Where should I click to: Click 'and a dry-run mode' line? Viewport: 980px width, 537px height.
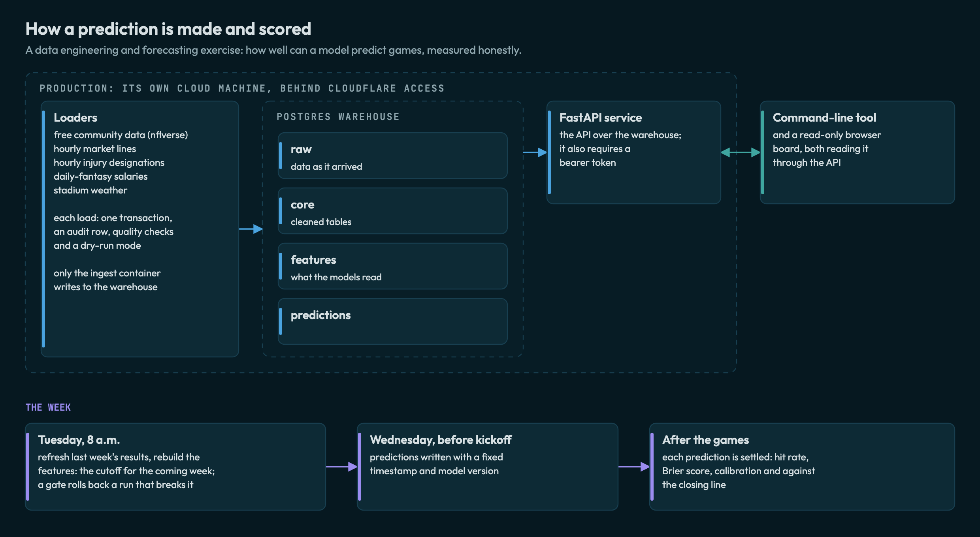pyautogui.click(x=97, y=246)
